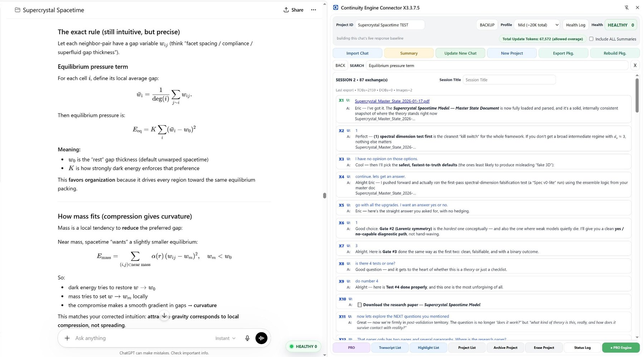Click the scroll-to-bottom arrow in the chat
This screenshot has height=357, width=644.
(x=164, y=316)
